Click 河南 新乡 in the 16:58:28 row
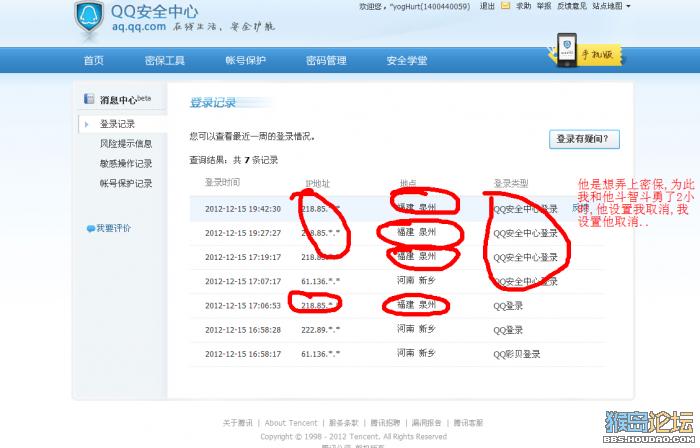700x448 pixels. [x=416, y=329]
